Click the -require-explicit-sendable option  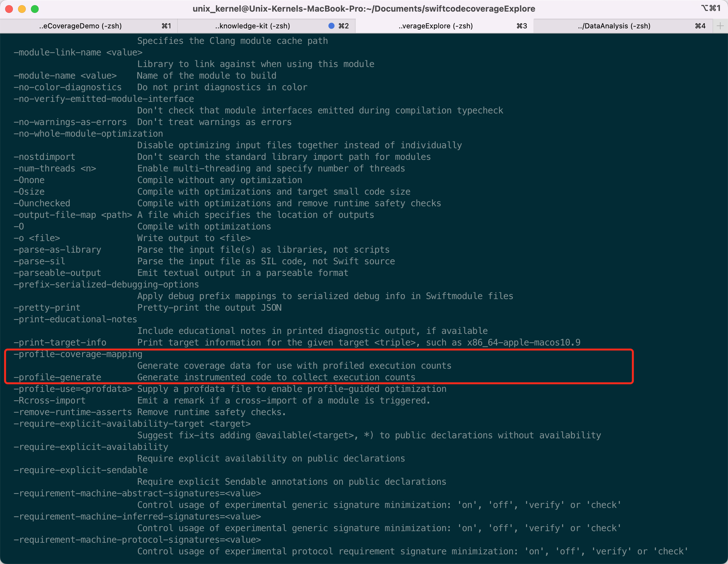coord(81,470)
